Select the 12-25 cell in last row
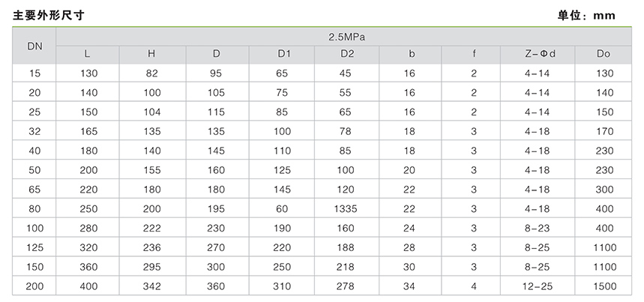 [x=537, y=286]
